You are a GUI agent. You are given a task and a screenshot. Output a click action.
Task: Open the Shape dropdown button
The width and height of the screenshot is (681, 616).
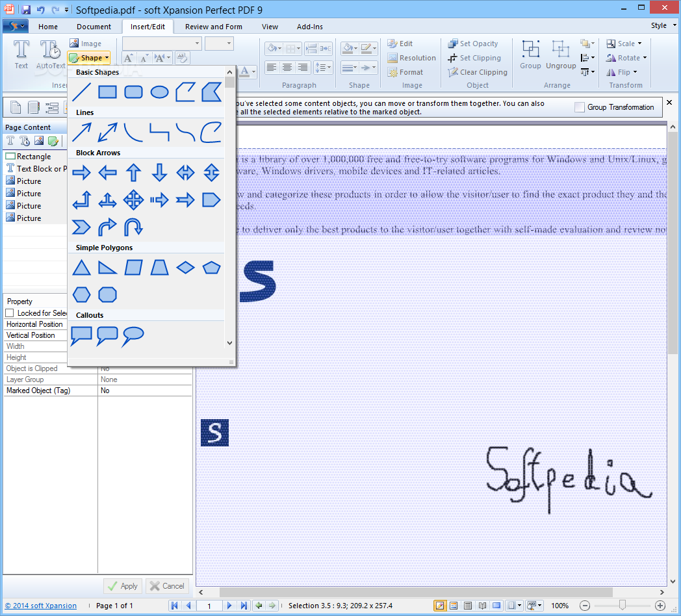(x=88, y=58)
